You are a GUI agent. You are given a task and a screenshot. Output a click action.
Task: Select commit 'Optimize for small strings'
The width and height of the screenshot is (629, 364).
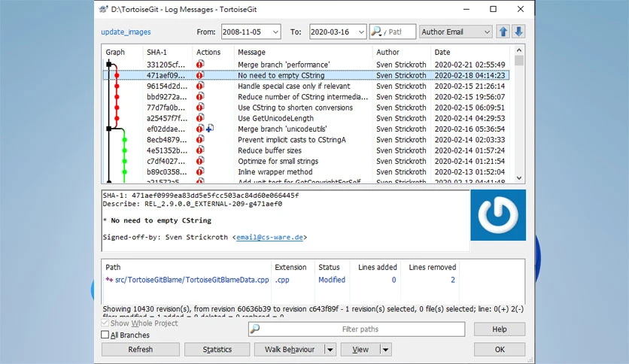tap(306, 161)
